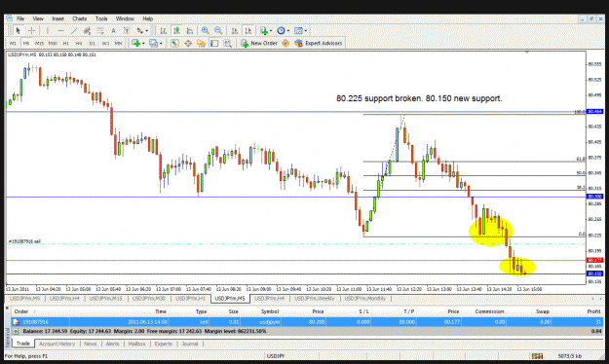The image size is (609, 364).
Task: Click the new chart plus icon
Action: coord(135,43)
